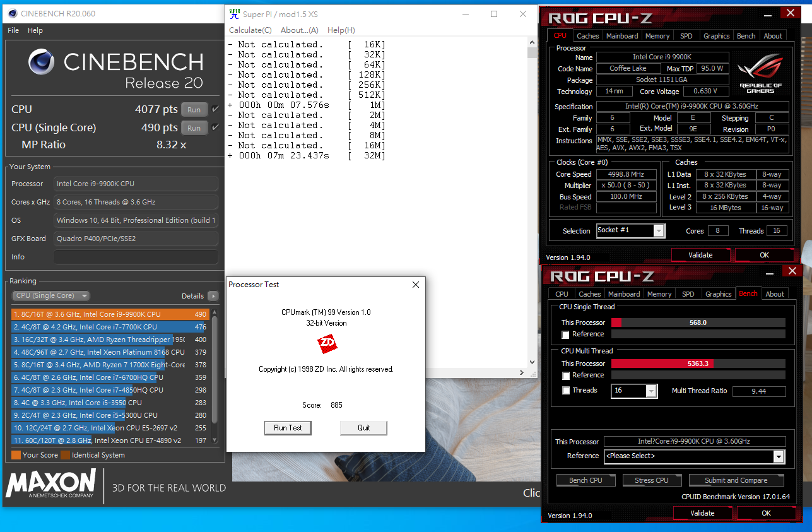Switch to SPD tab in upper CPU-Z

[x=686, y=36]
